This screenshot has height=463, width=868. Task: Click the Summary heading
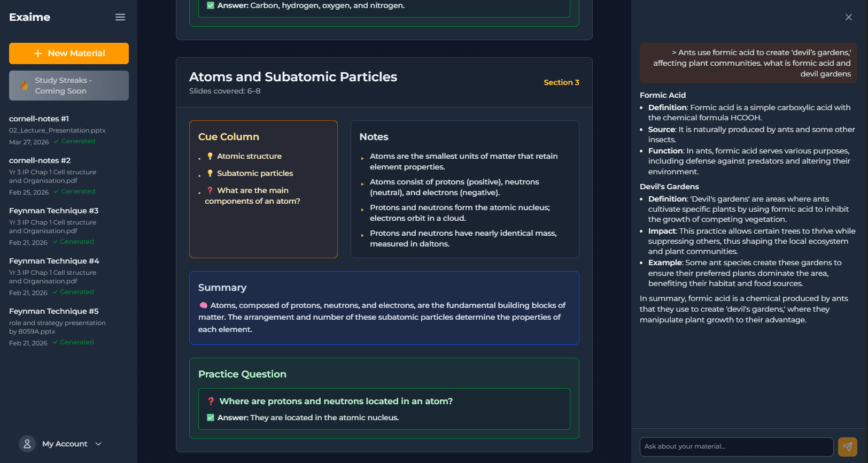pyautogui.click(x=222, y=288)
